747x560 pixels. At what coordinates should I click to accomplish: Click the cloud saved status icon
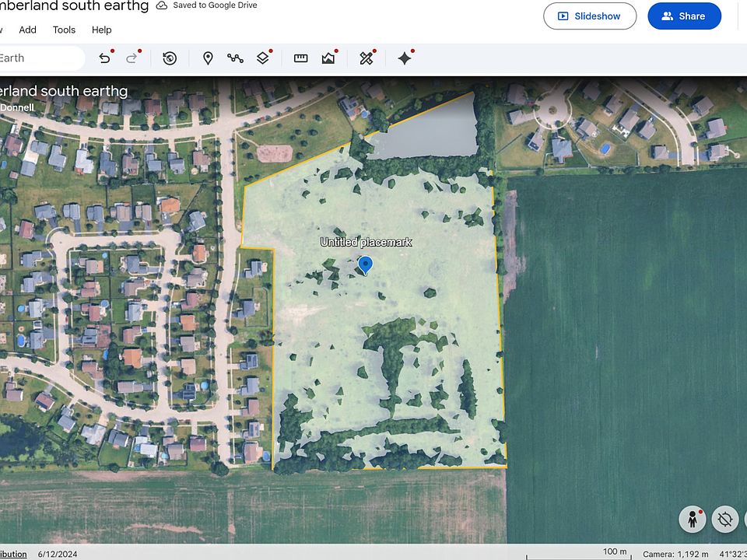[162, 5]
